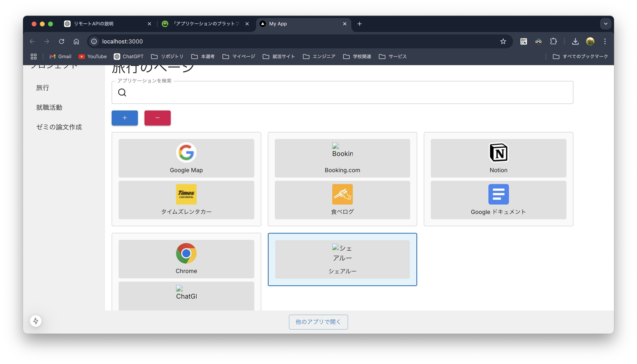This screenshot has width=637, height=364.
Task: Click the Times car rental icon
Action: 186,194
